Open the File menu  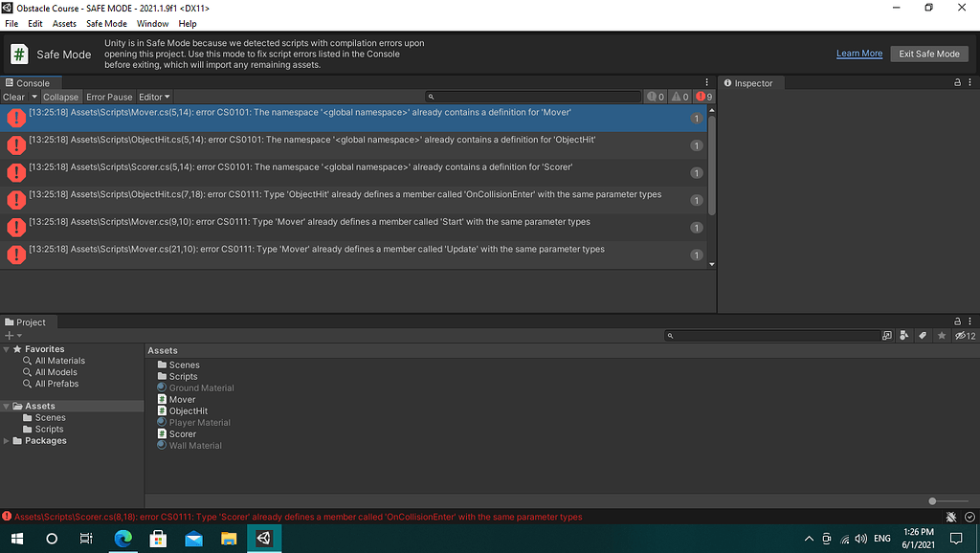11,24
